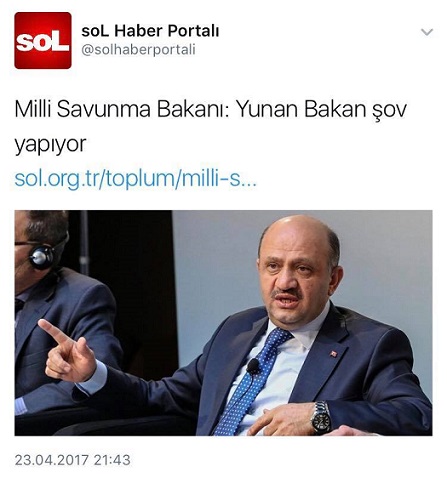
Task: Select the word 'yapıyor' in the tweet
Action: (50, 144)
